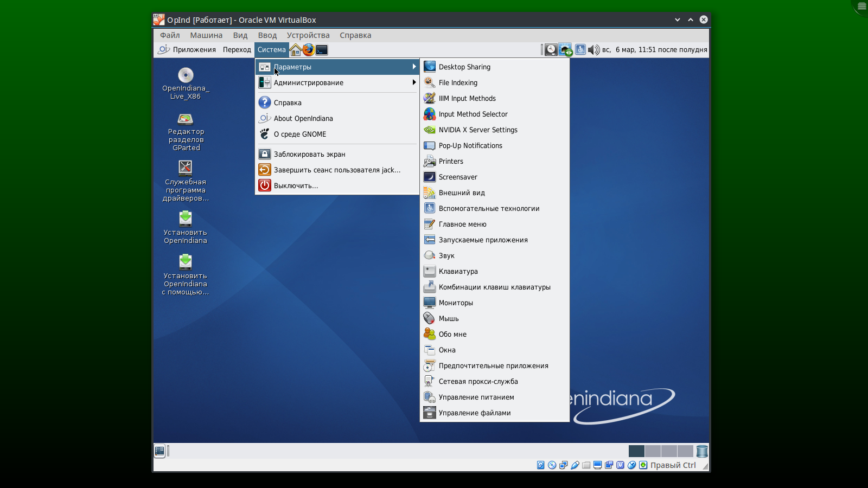Click Выключить... to shut down
Viewport: 868px width, 488px height.
[x=337, y=185]
